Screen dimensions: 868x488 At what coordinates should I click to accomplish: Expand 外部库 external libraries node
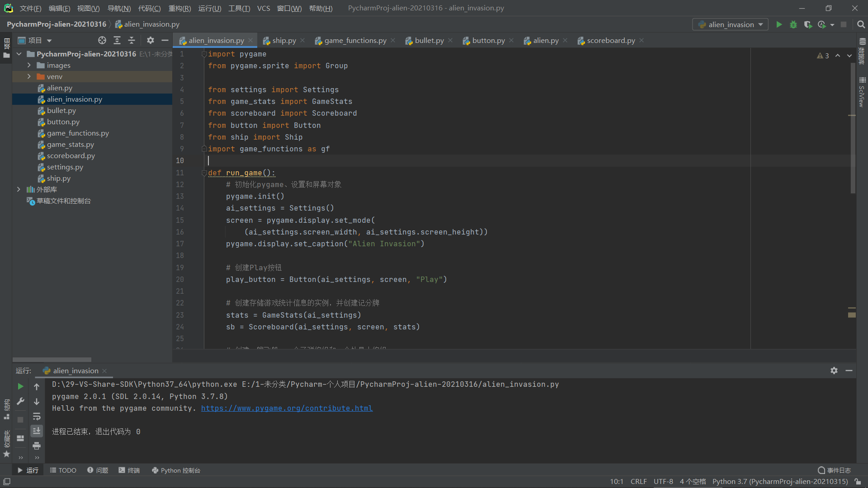[x=19, y=189]
